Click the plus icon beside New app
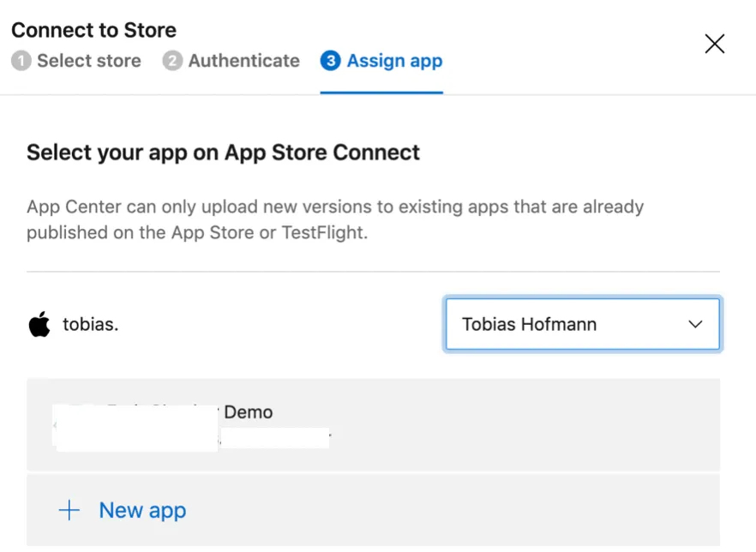The image size is (756, 552). [69, 511]
